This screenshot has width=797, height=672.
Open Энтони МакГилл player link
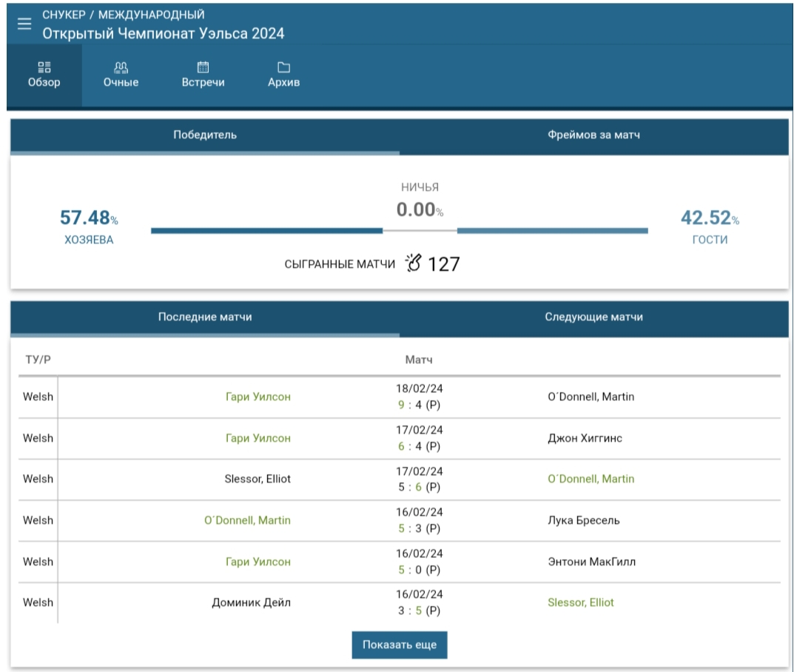click(591, 562)
